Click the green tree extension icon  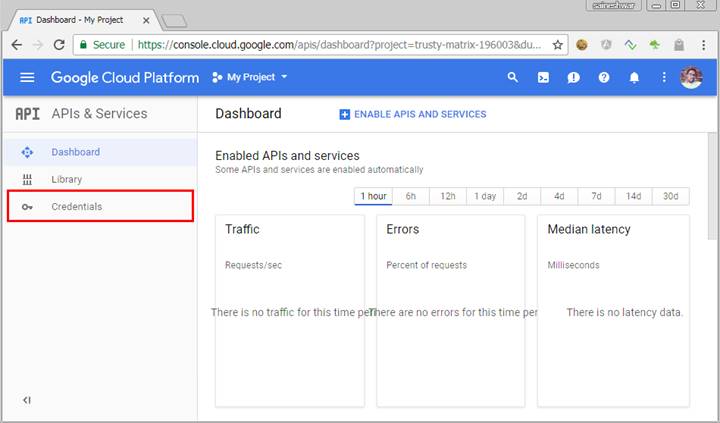[x=654, y=45]
